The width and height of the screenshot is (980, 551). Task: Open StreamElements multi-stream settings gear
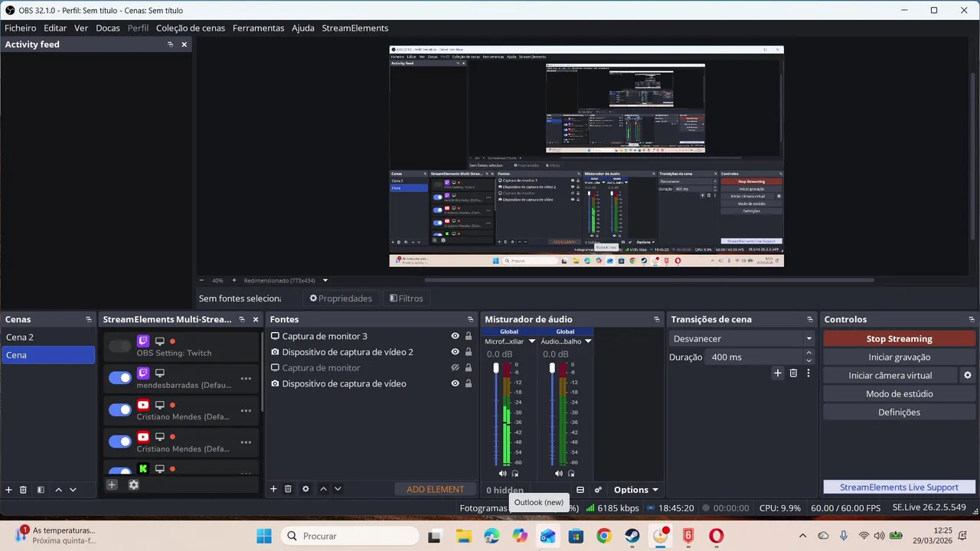pyautogui.click(x=134, y=484)
